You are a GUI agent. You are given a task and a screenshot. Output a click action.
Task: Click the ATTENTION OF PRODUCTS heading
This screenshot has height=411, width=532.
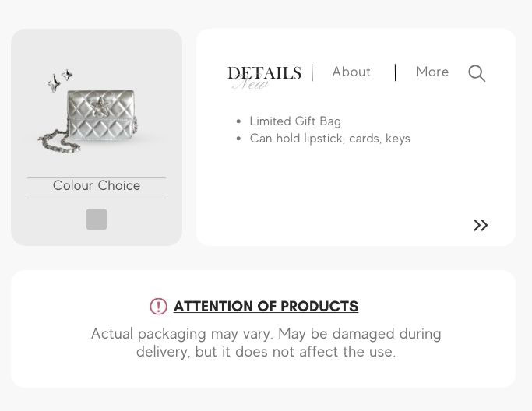coord(266,307)
